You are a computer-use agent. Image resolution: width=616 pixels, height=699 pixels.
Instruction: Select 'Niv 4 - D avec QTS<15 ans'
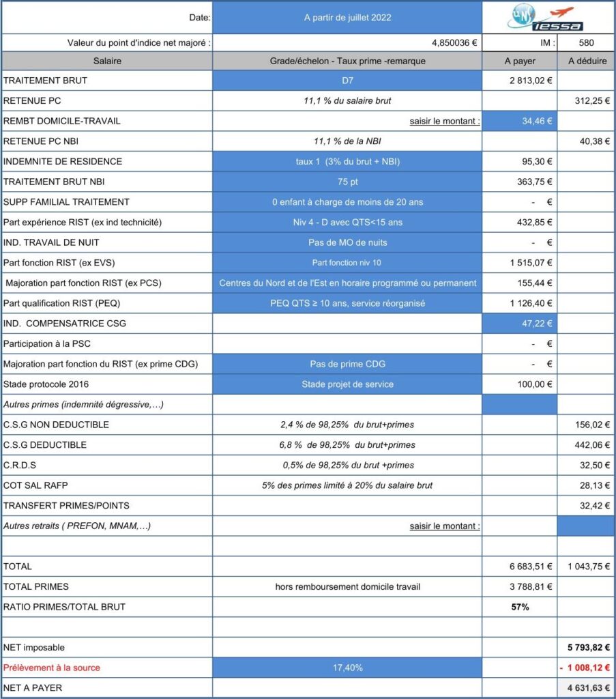(347, 222)
